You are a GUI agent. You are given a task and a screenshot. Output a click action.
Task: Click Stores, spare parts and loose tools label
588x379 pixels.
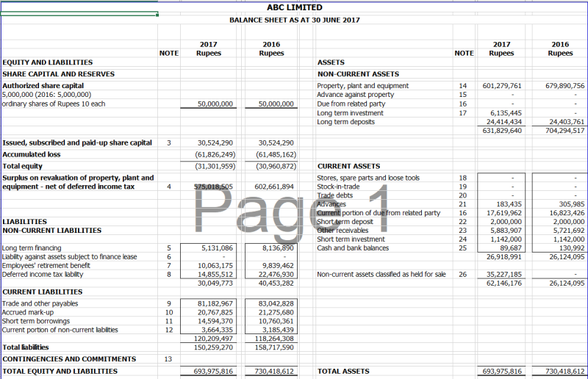[x=368, y=178]
